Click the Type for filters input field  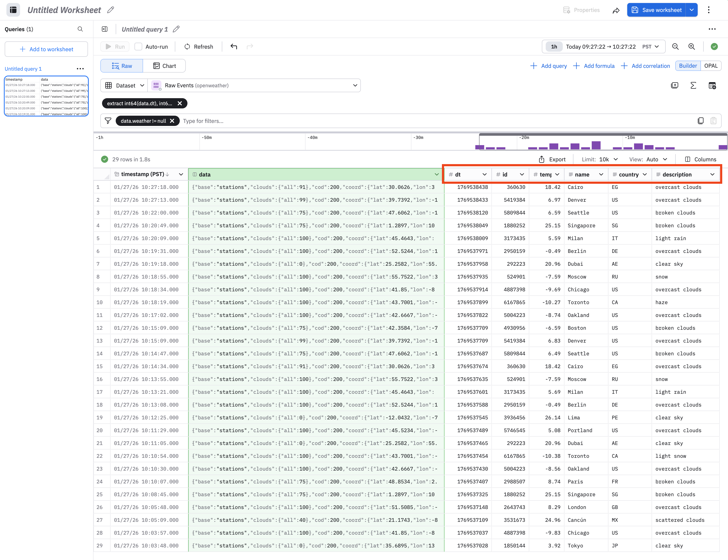[400, 121]
